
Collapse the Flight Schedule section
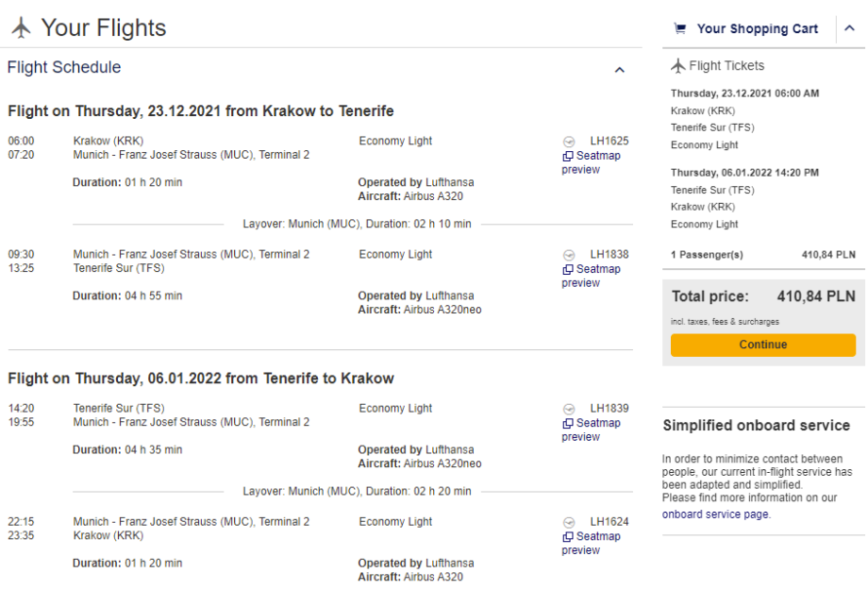[x=620, y=69]
